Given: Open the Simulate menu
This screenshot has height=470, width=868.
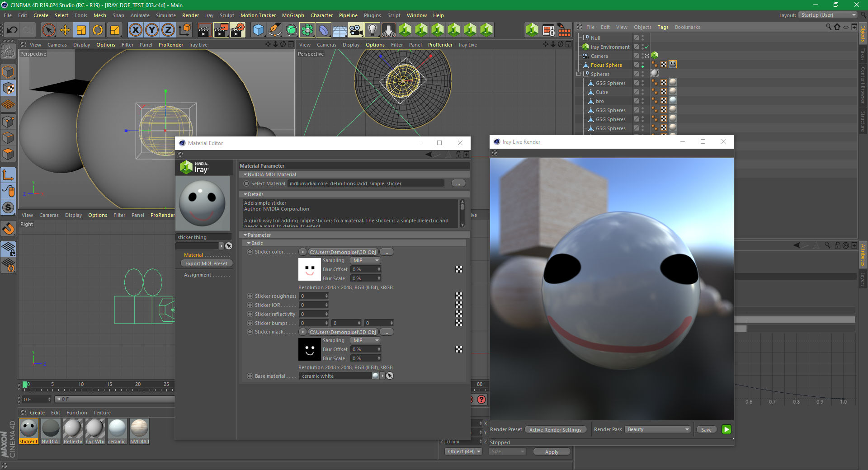Looking at the screenshot, I should tap(166, 15).
